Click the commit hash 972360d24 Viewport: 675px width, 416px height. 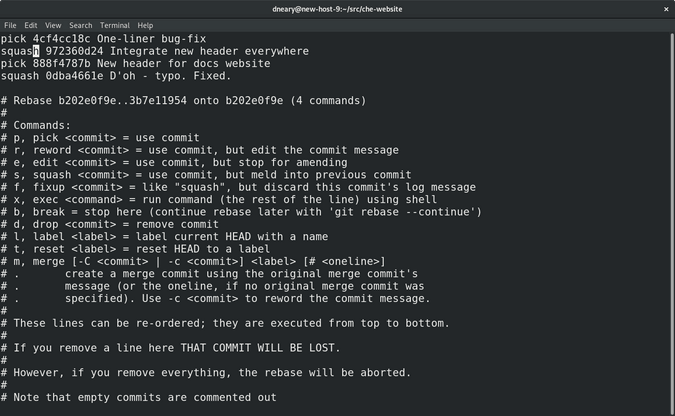tap(74, 51)
